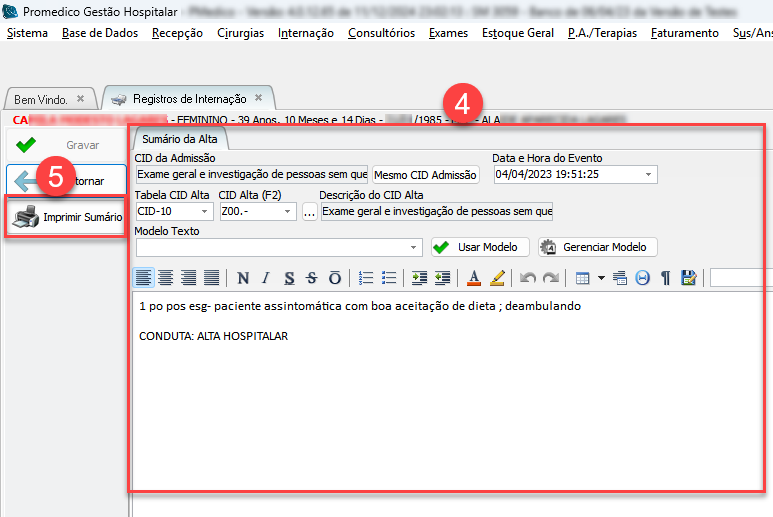Screen dimensions: 773x517
Task: Open the Internação menu
Action: point(306,33)
